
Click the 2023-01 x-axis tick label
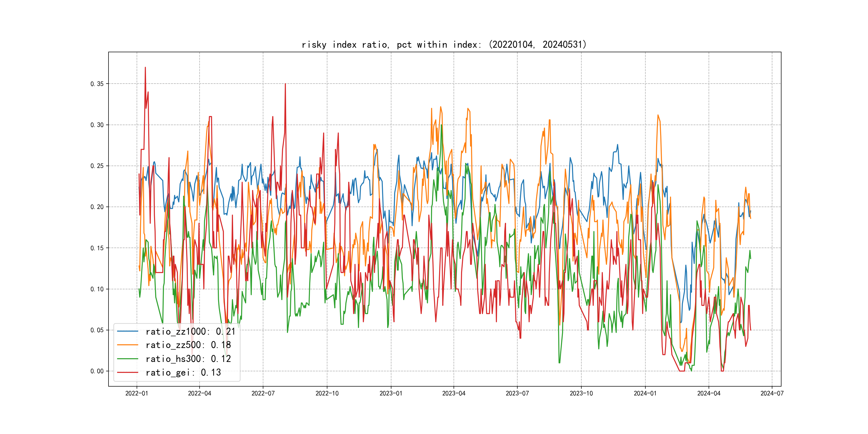pyautogui.click(x=391, y=394)
